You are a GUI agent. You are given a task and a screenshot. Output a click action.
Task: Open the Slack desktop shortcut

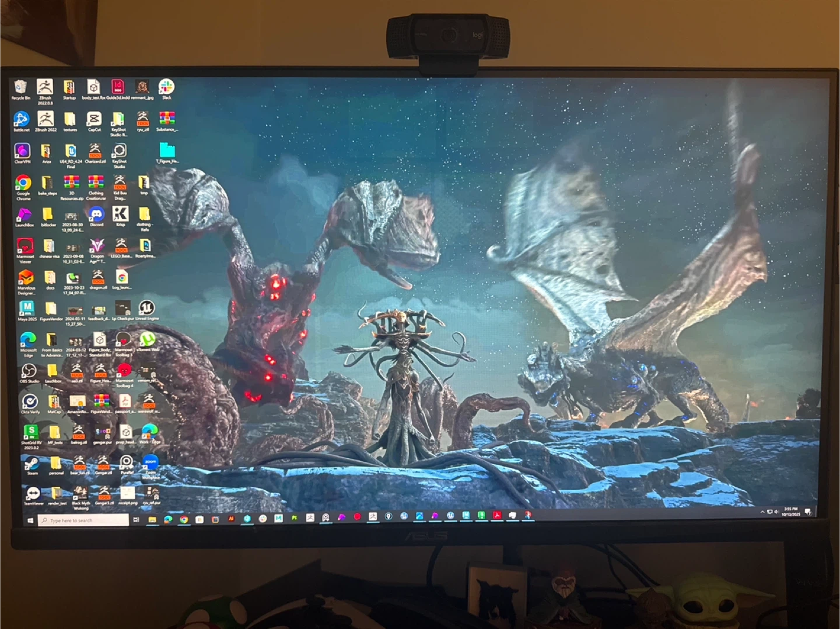[x=166, y=87]
